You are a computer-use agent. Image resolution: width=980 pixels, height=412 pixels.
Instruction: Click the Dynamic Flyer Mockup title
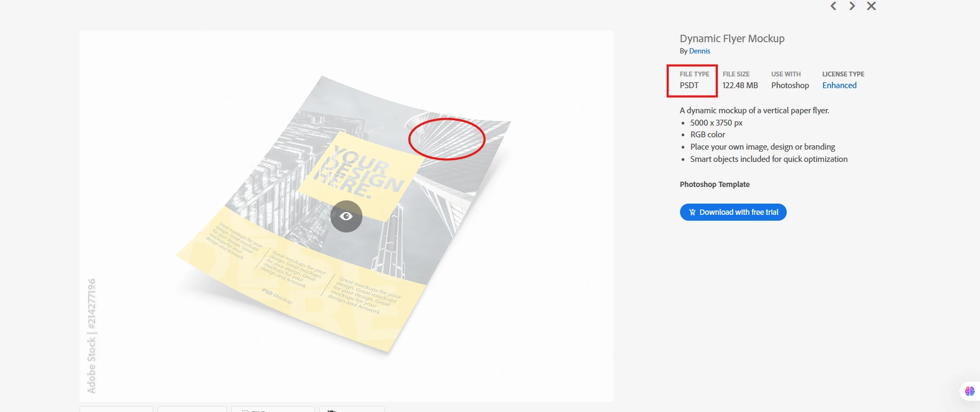(x=732, y=38)
